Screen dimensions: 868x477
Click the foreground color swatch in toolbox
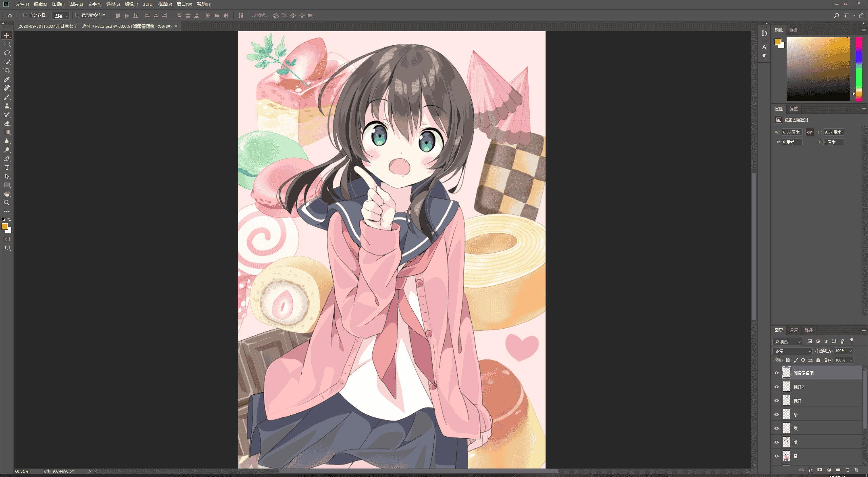[x=4, y=226]
